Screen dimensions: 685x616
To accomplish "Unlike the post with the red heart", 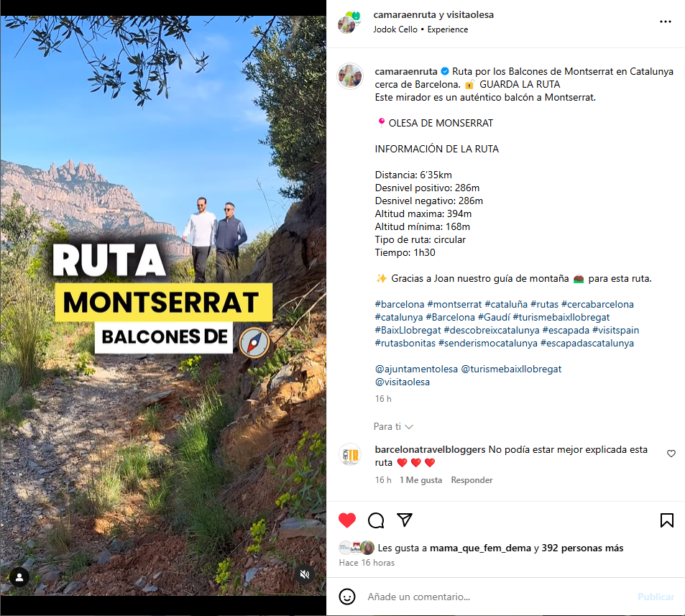I will pos(347,520).
